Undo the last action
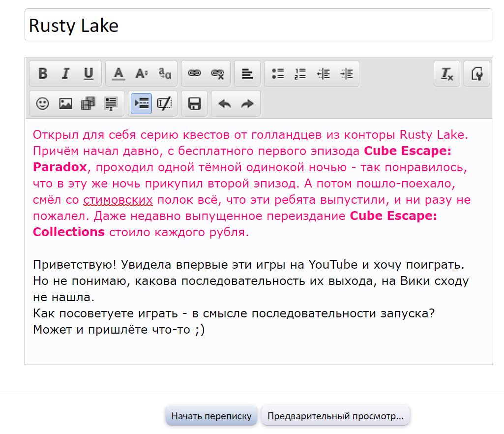Screen dimensions: 504x434 click(224, 104)
